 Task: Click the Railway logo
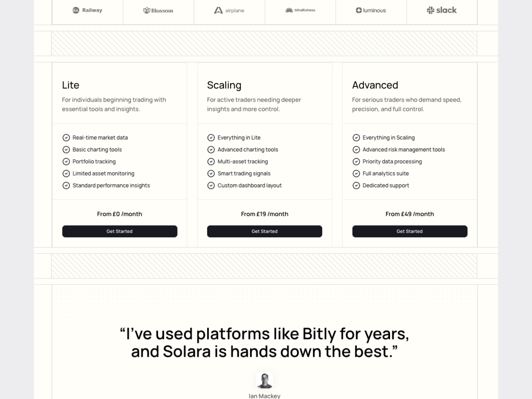[x=87, y=10]
